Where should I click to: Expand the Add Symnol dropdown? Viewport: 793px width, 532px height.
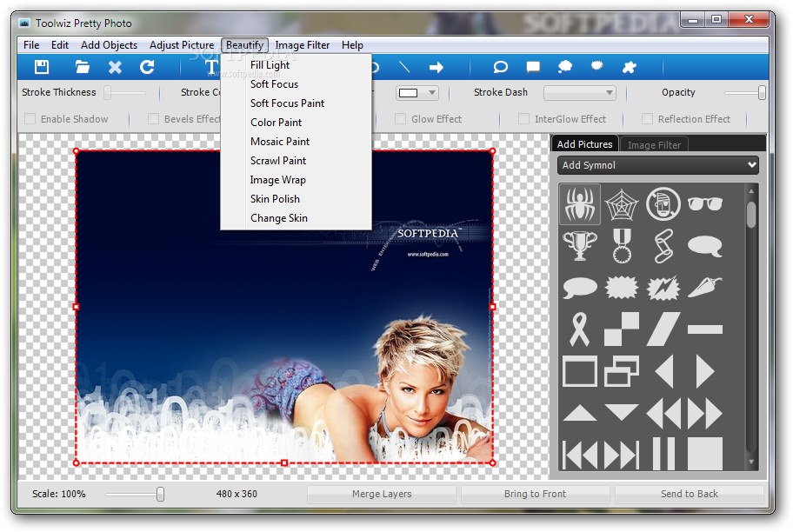(x=658, y=165)
